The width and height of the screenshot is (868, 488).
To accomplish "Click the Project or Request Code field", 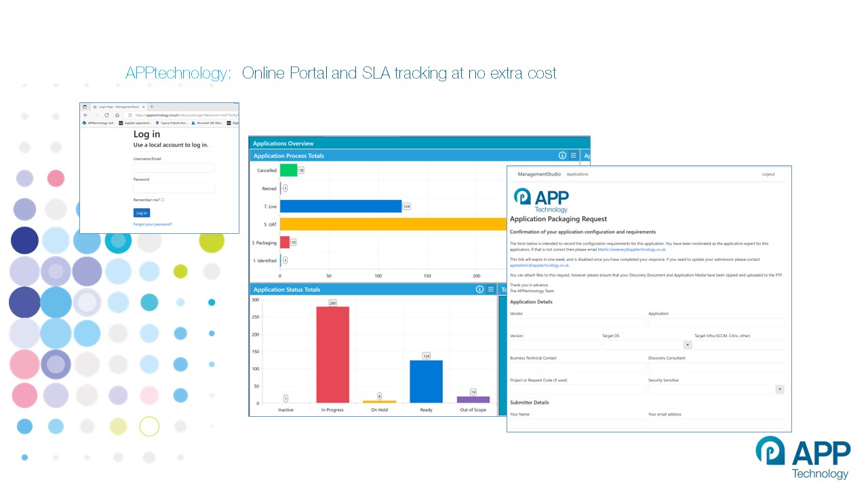I will (x=578, y=390).
